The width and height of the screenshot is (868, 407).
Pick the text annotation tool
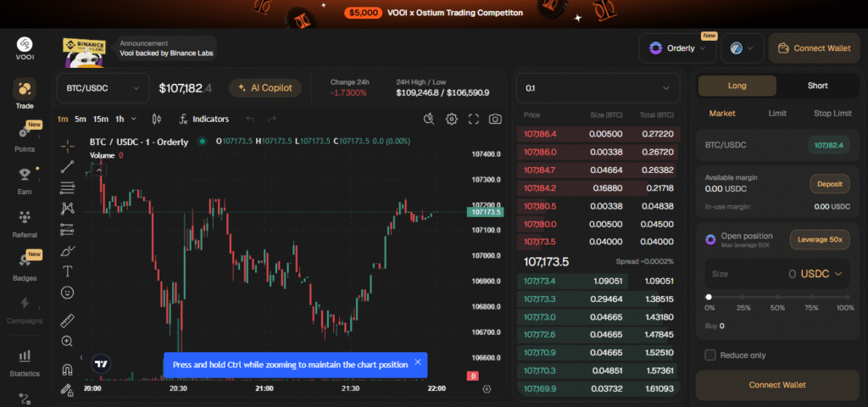pos(68,271)
